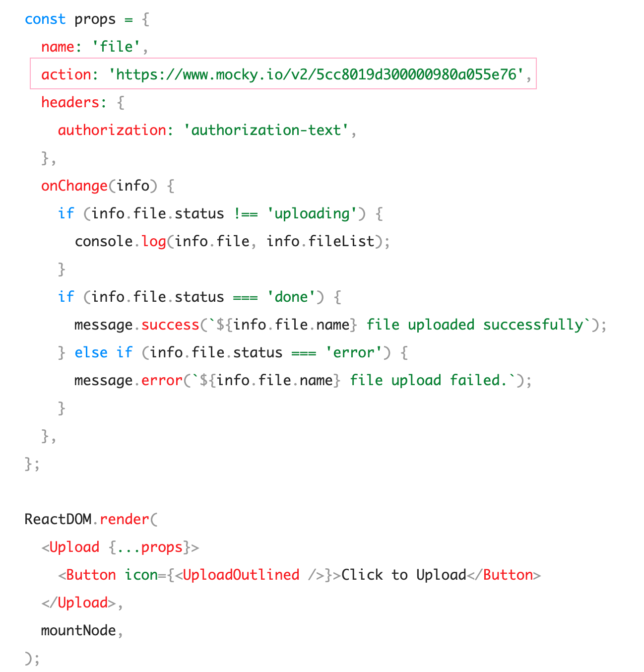Click the 'uploading' string literal
Viewport: 644px width, 672px height.
coord(312,213)
